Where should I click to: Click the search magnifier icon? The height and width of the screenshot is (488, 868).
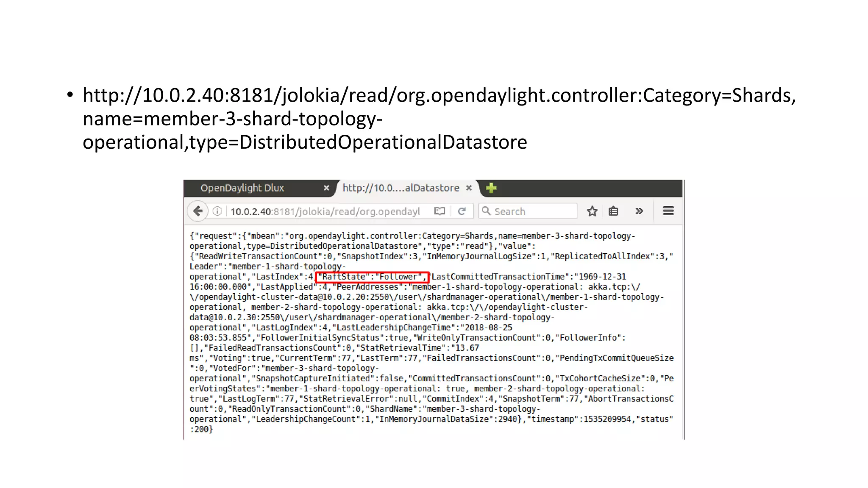coord(486,211)
